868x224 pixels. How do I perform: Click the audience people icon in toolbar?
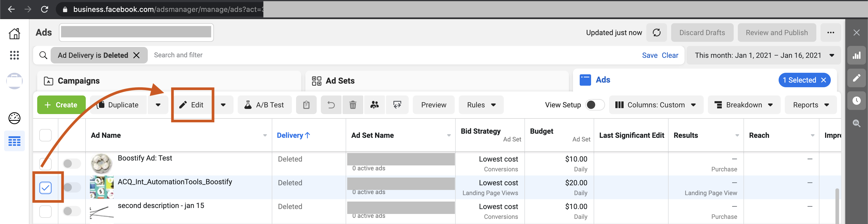click(374, 105)
